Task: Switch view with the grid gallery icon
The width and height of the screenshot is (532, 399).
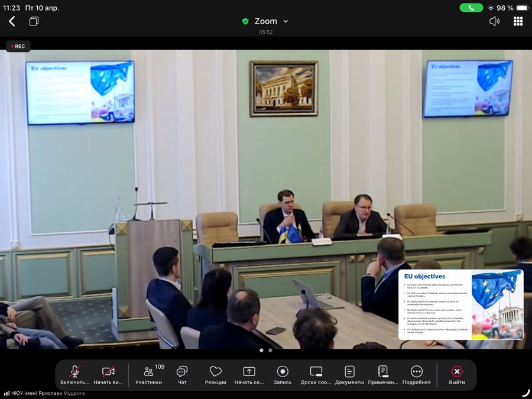Action: pyautogui.click(x=518, y=21)
